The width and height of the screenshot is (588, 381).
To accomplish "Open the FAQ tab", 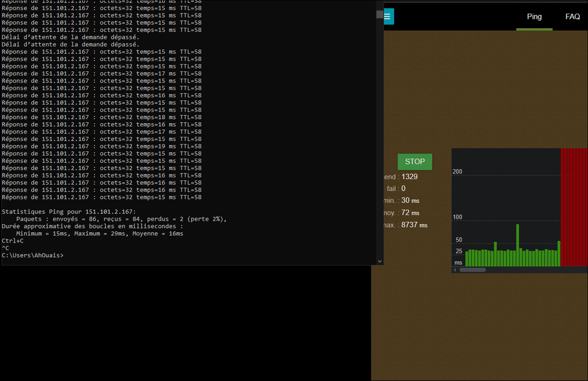I will coord(573,17).
